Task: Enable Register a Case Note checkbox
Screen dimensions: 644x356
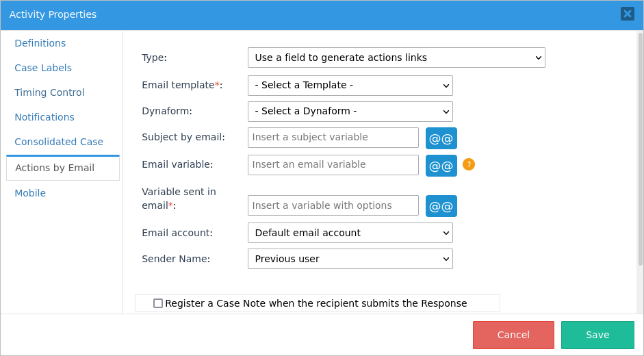Action: pyautogui.click(x=158, y=303)
